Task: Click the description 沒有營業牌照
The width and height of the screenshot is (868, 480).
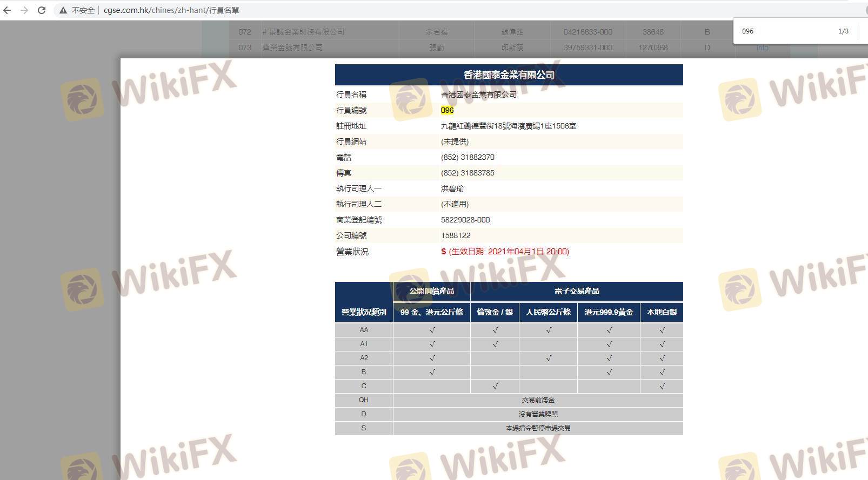Action: (x=538, y=414)
